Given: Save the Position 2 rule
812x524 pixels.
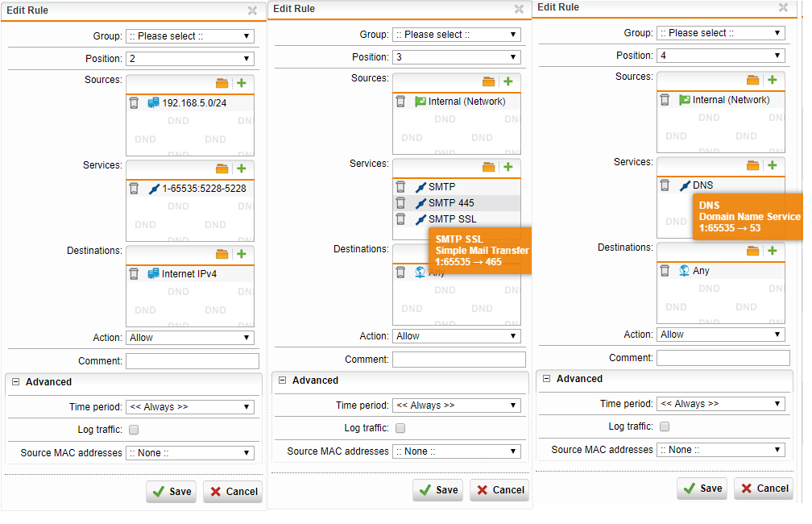Looking at the screenshot, I should coord(172,491).
